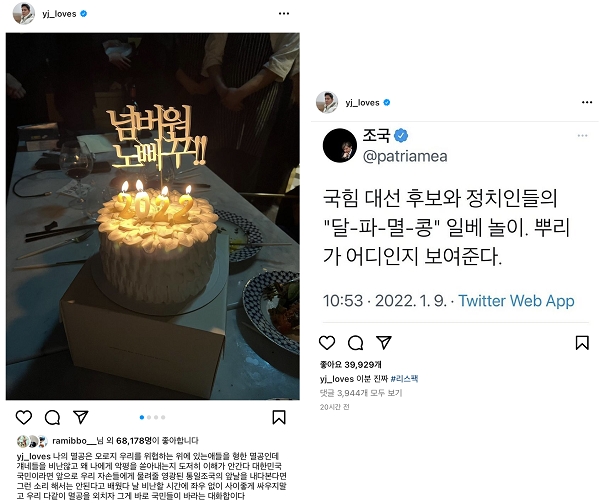Screen dimensions: 600x503
Task: Comment on the tweet screenshot post
Action: (355, 342)
